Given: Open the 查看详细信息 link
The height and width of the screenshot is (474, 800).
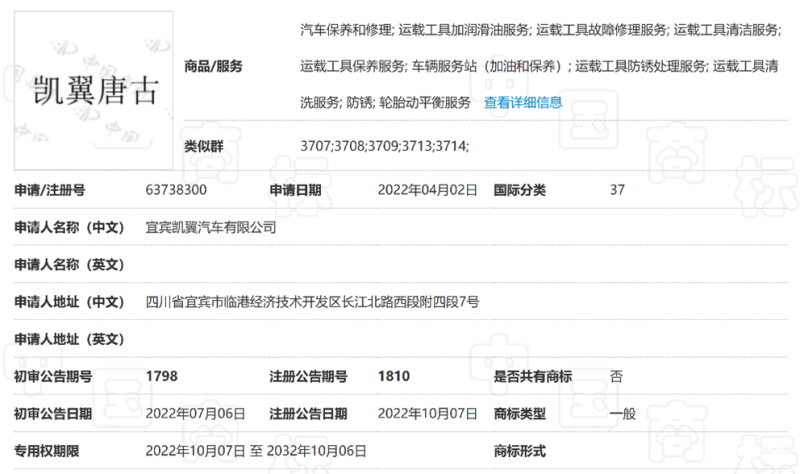Looking at the screenshot, I should (x=523, y=103).
